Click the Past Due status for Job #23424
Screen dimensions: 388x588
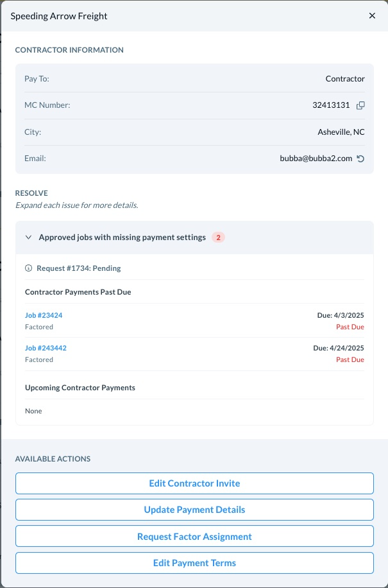[350, 327]
